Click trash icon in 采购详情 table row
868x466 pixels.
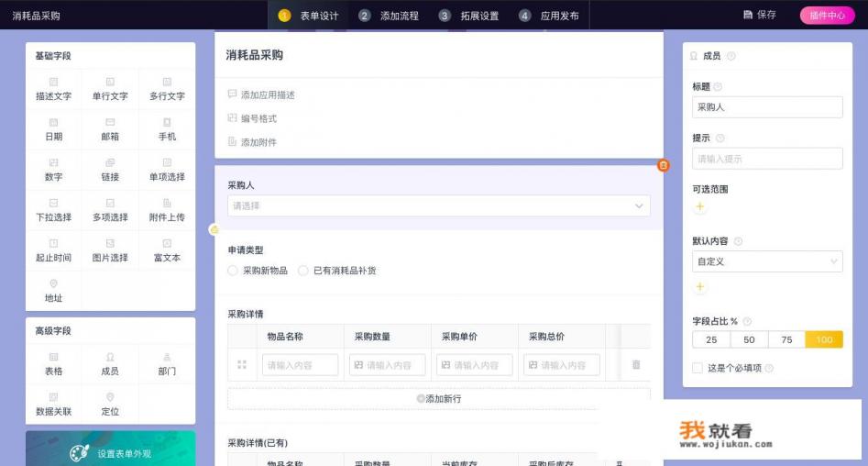pyautogui.click(x=636, y=365)
